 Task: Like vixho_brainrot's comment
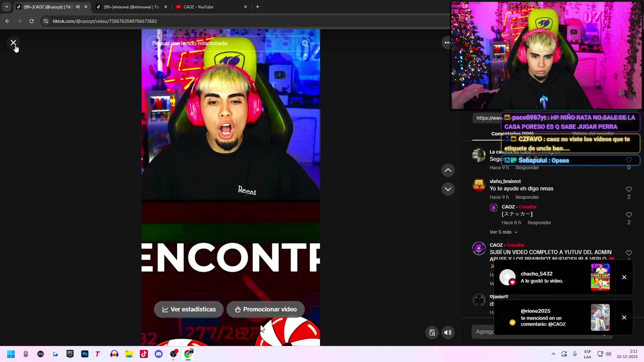coord(628,189)
